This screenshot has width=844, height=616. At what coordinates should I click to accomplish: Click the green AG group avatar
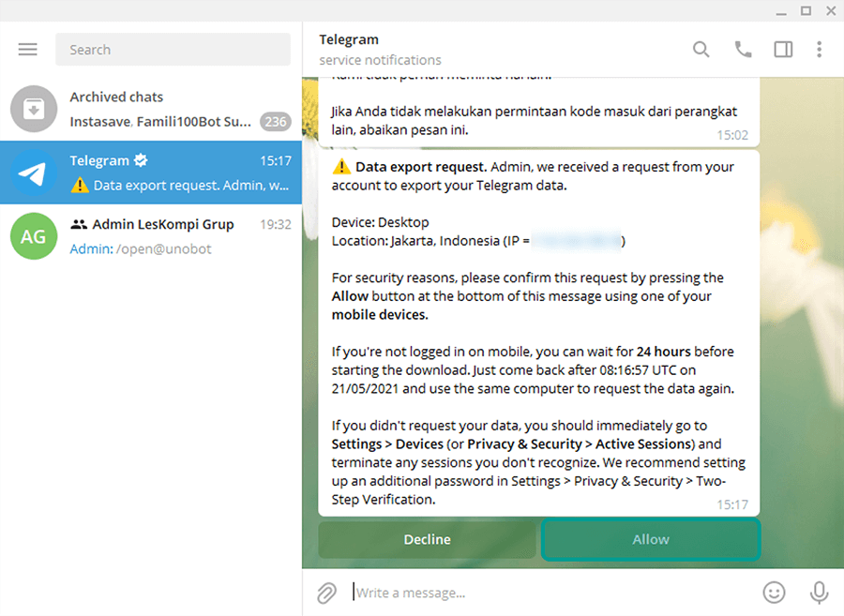coord(34,236)
